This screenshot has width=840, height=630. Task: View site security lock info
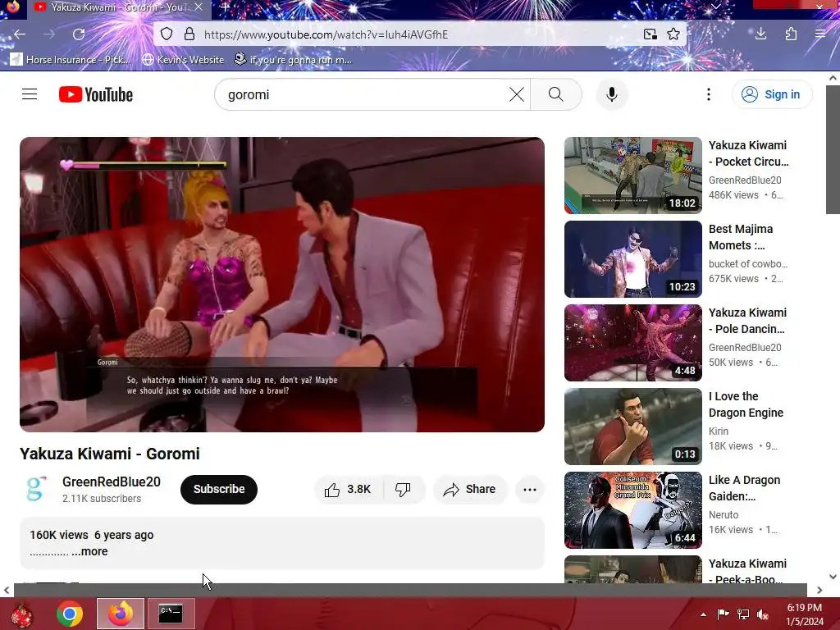(x=189, y=34)
